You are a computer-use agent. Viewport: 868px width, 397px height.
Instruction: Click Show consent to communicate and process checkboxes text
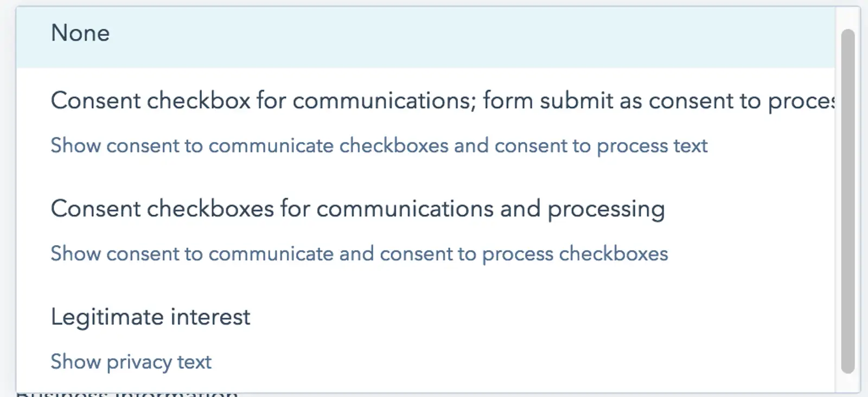click(359, 253)
